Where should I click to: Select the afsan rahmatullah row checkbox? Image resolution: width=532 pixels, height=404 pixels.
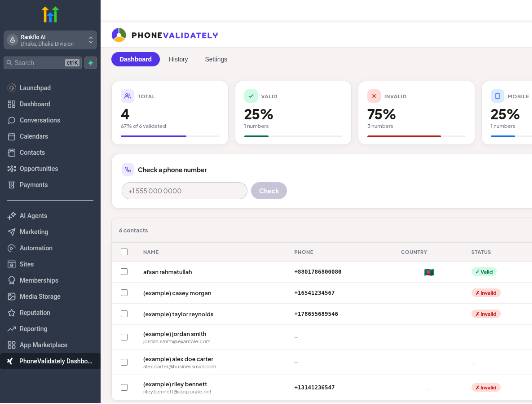(124, 272)
